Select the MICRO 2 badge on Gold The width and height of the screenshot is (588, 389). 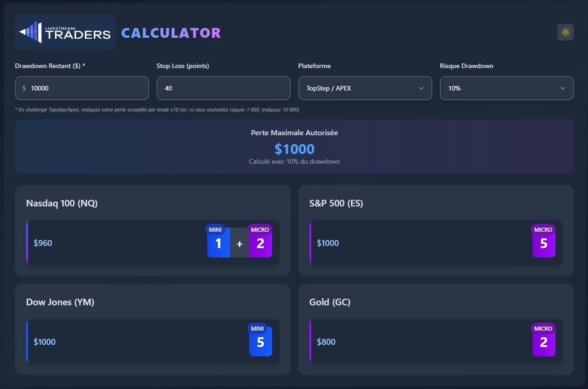click(x=543, y=341)
